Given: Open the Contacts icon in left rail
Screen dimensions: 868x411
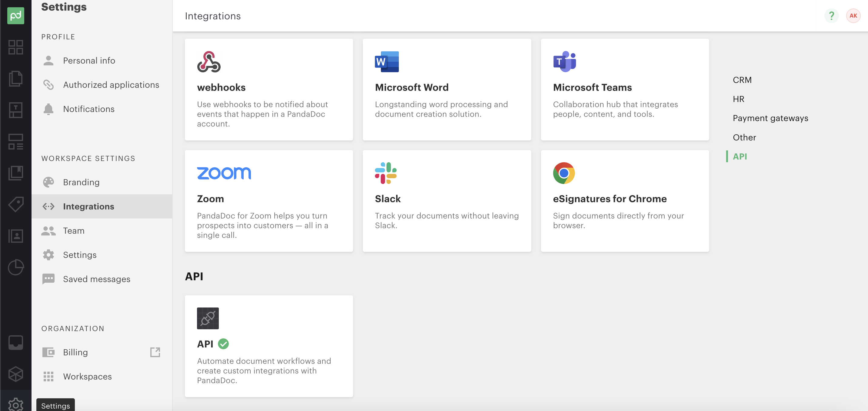Looking at the screenshot, I should click(x=15, y=236).
